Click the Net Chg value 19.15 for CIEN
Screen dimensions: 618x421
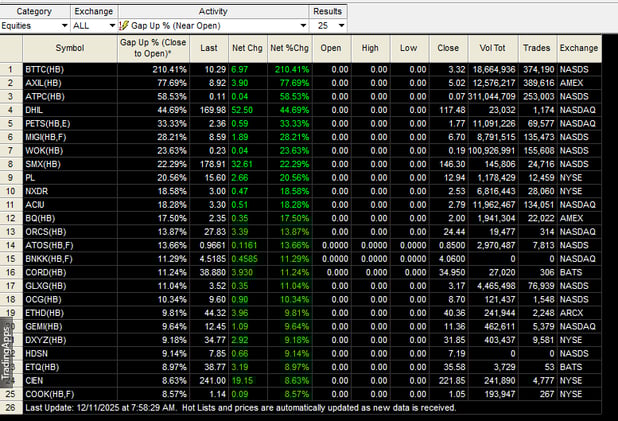(242, 381)
